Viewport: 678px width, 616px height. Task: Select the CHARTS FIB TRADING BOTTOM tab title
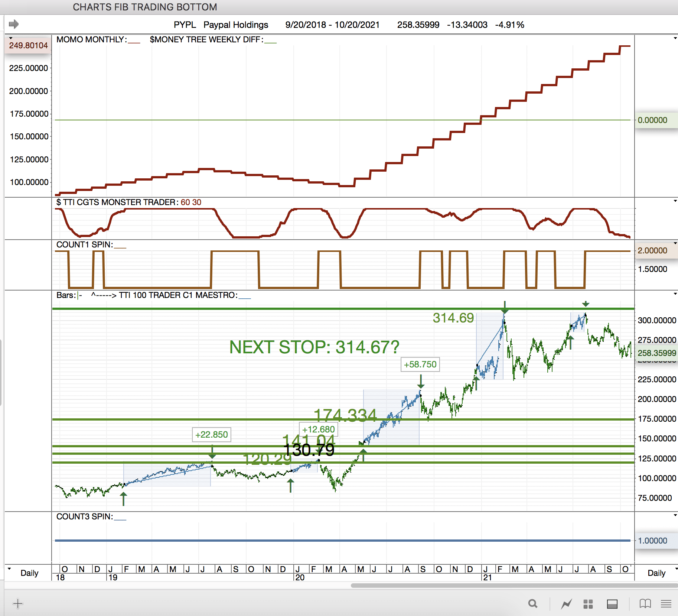pos(145,7)
